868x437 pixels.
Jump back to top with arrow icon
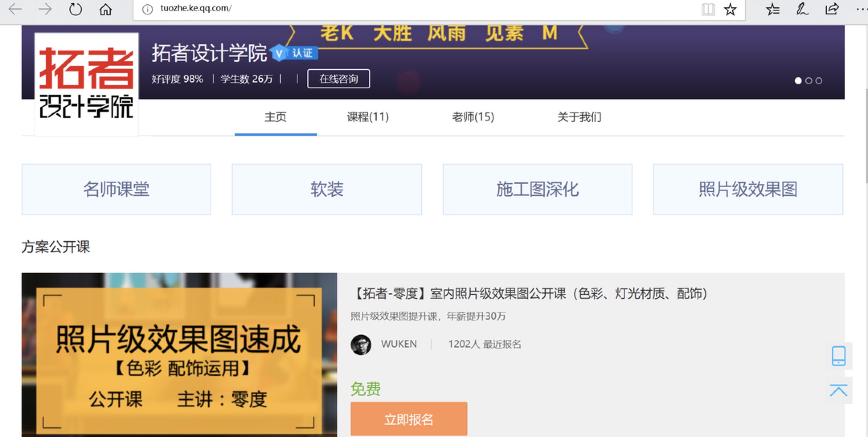click(x=838, y=390)
